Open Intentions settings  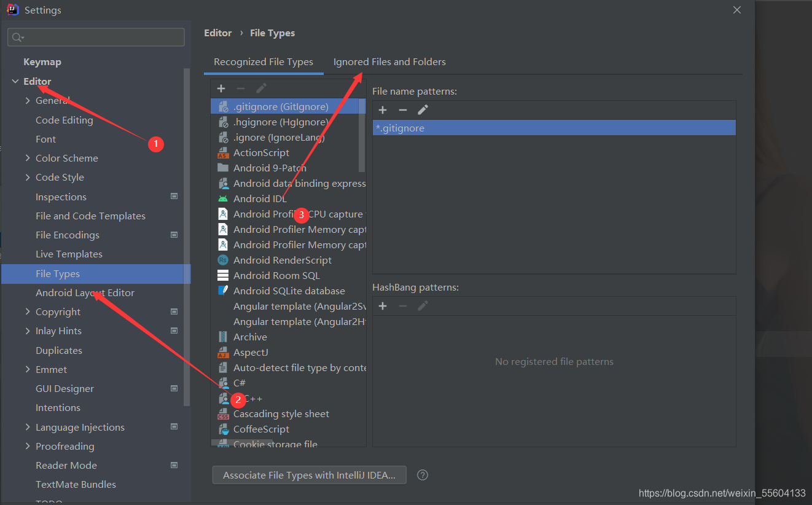click(58, 407)
